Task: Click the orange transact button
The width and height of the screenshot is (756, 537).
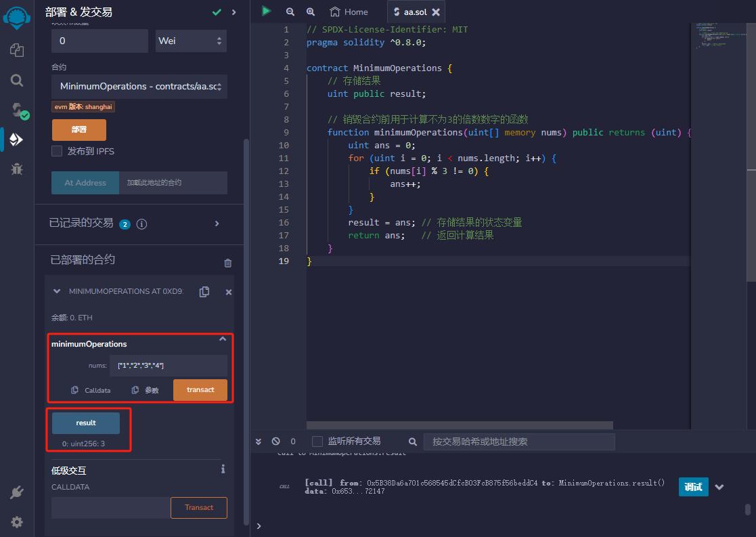Action: pos(200,390)
